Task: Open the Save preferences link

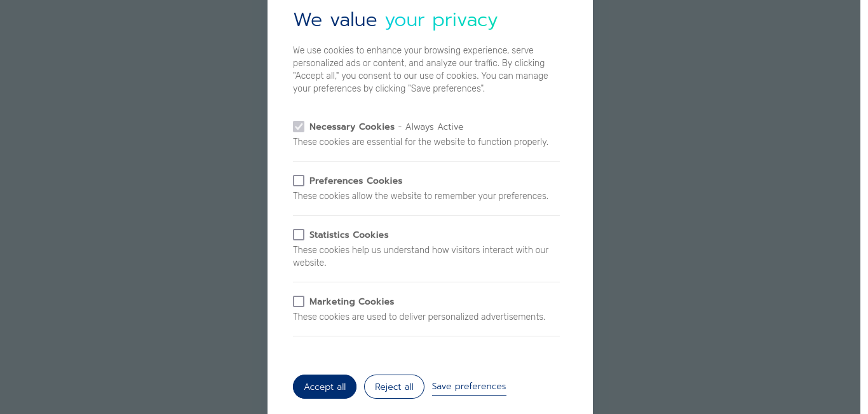Action: (469, 386)
